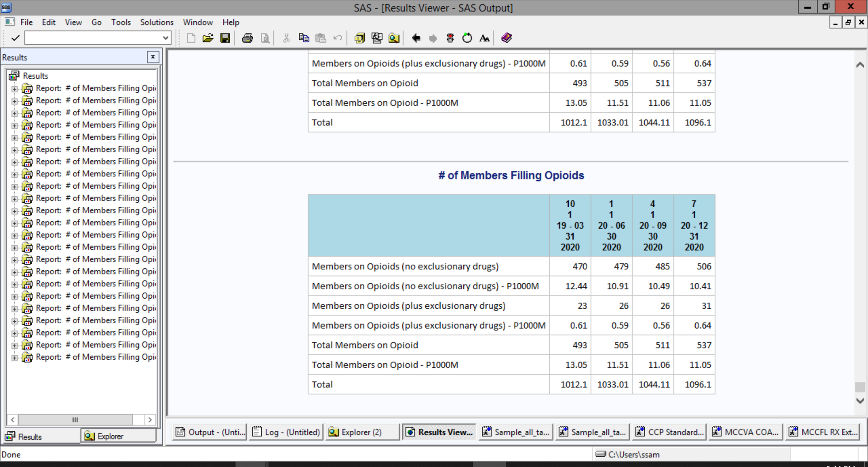Open font settings with the Aa icon
The height and width of the screenshot is (467, 868).
point(484,38)
